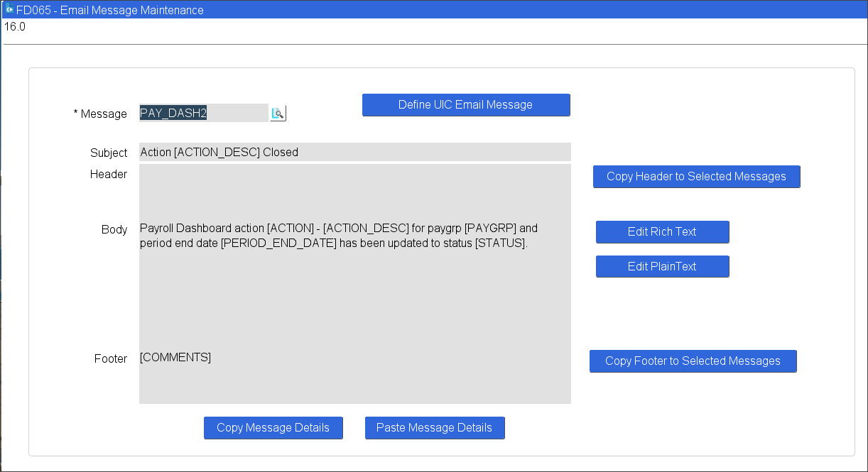The image size is (868, 472).
Task: Click the Message lookup magnifier icon
Action: point(278,114)
